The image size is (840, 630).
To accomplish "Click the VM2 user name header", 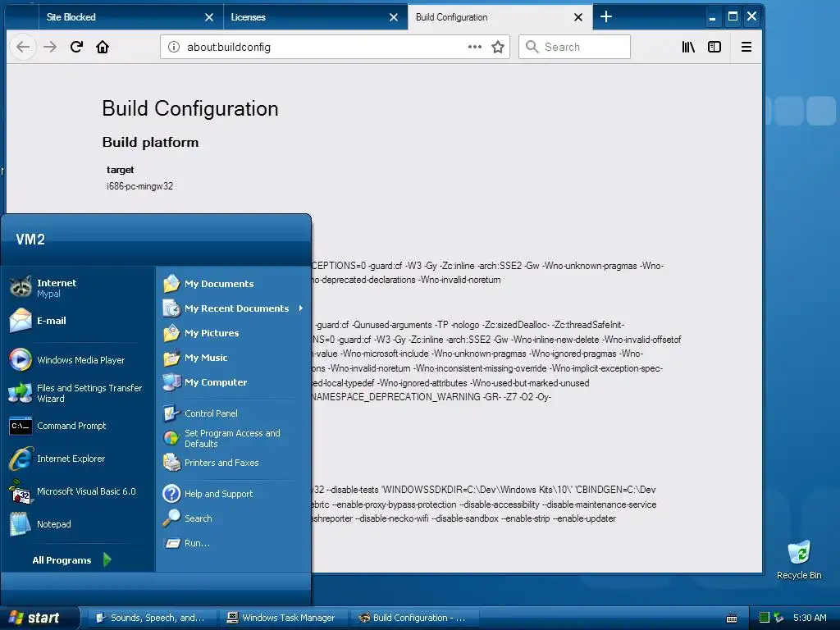I will 30,239.
